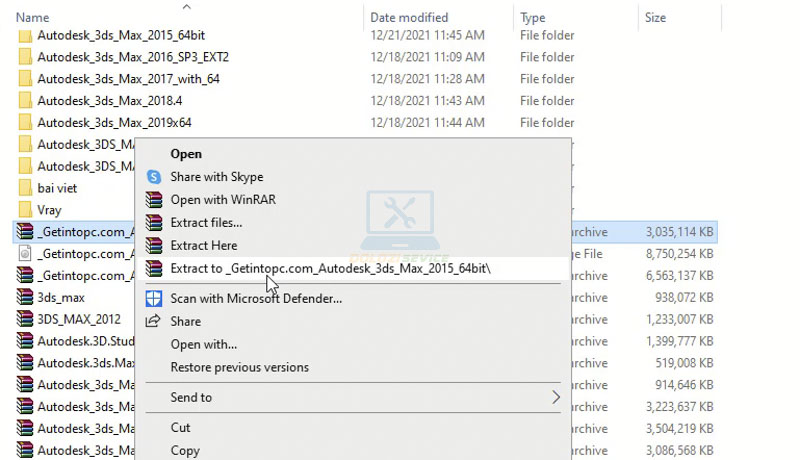The image size is (800, 460).
Task: Click the sort arrow above Name column
Action: pos(187,7)
